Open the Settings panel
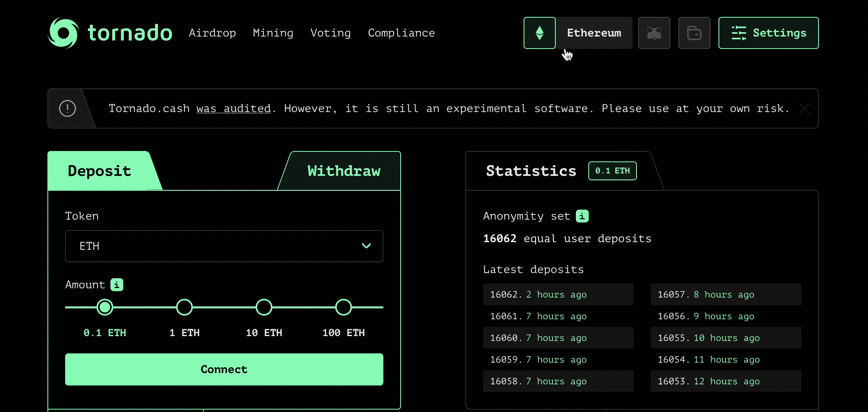Image resolution: width=868 pixels, height=412 pixels. click(768, 33)
